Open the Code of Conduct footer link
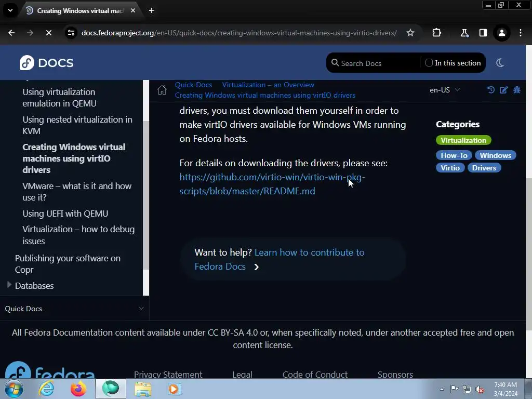Image resolution: width=532 pixels, height=399 pixels. 315,374
